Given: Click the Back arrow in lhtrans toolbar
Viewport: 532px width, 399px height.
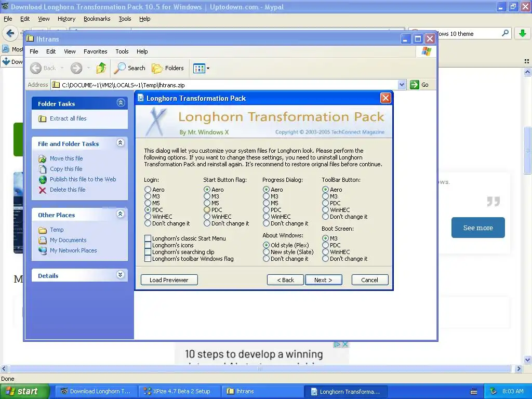Looking at the screenshot, I should click(x=36, y=68).
